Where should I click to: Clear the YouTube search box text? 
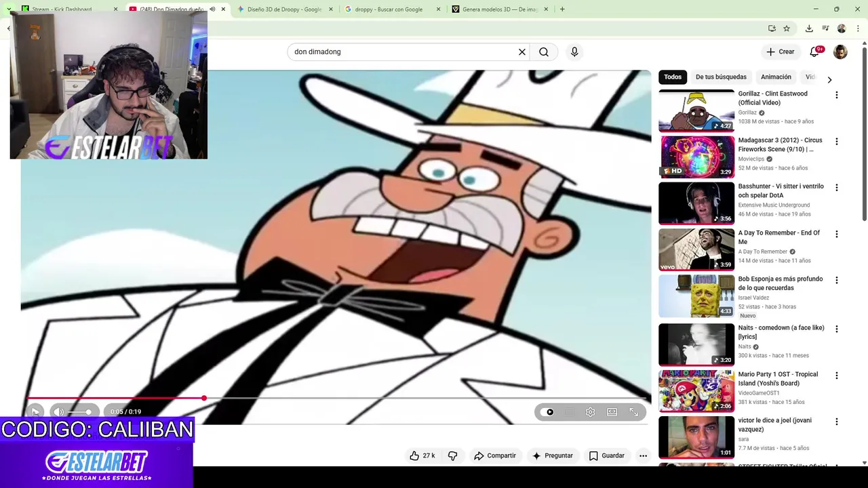(522, 52)
